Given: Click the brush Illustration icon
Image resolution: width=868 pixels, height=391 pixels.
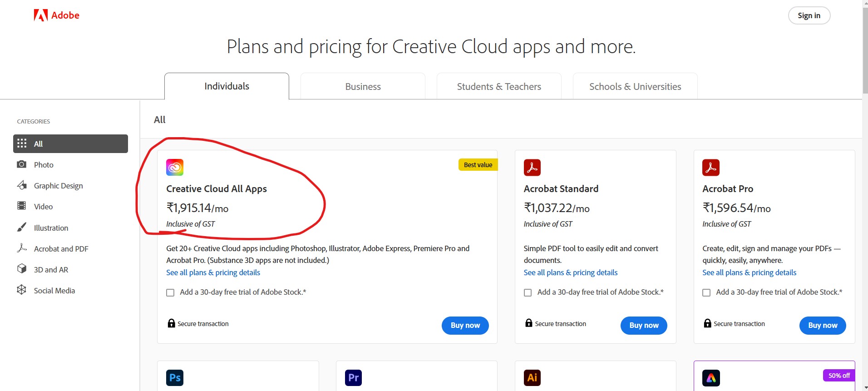Looking at the screenshot, I should 21,227.
